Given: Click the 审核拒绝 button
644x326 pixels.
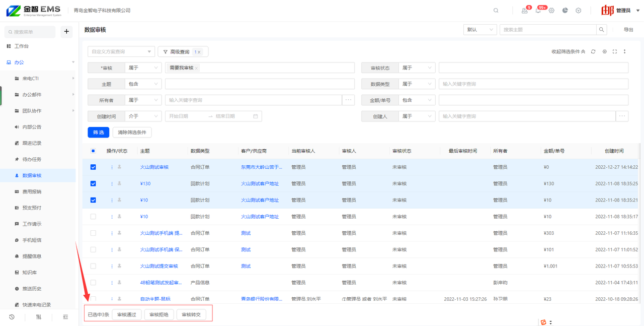Looking at the screenshot, I should click(159, 315).
